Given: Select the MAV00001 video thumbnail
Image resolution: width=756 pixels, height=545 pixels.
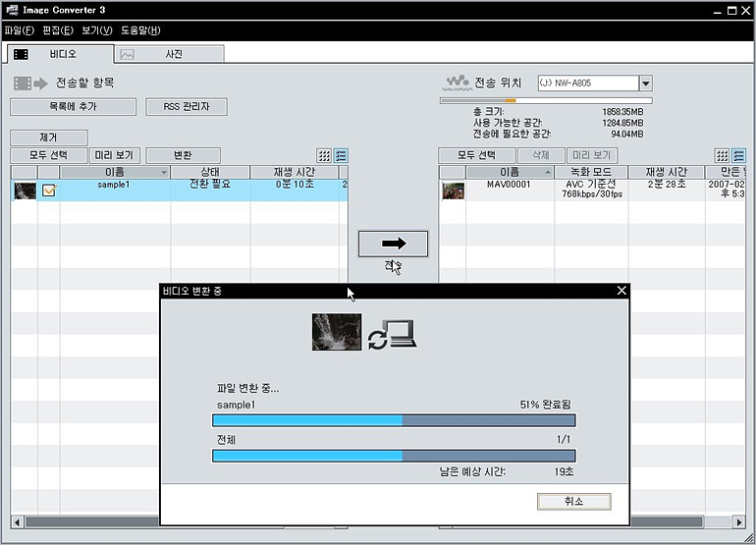Looking at the screenshot, I should tap(454, 191).
